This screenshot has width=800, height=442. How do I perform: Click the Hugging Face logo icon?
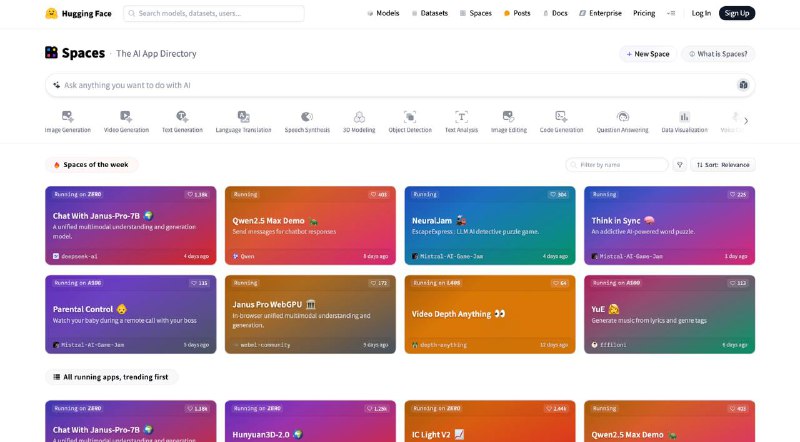[51, 13]
